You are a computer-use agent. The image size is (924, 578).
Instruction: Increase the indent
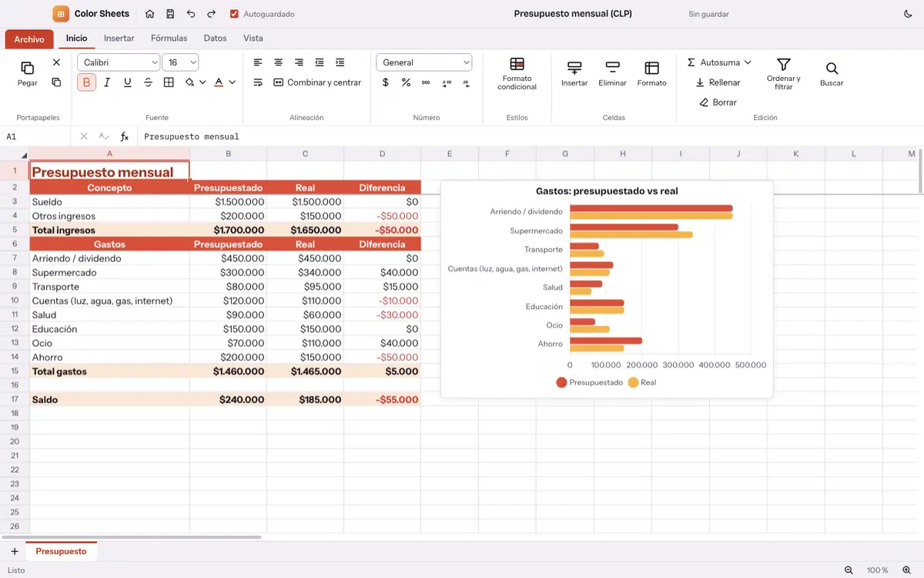click(x=340, y=62)
